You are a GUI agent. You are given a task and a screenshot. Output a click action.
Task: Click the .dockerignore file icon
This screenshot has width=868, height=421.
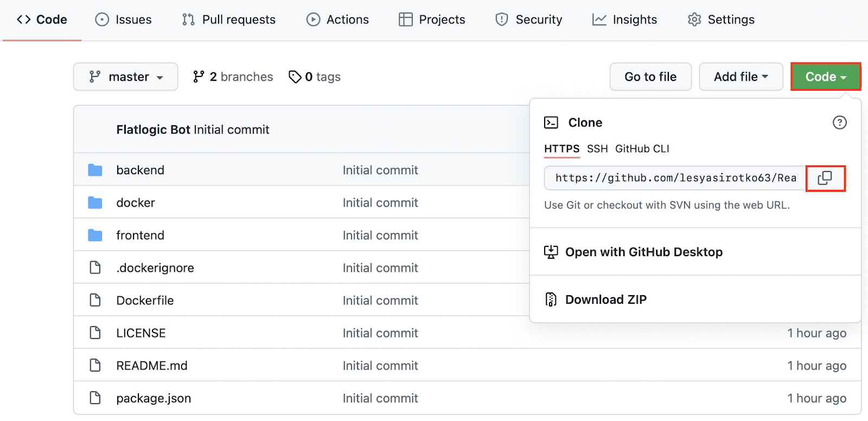(x=95, y=267)
